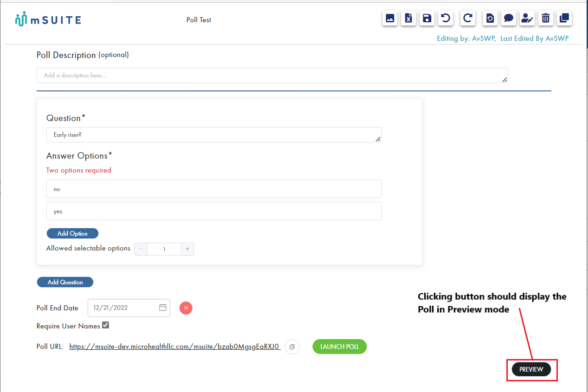
Task: Open the comments bubble icon
Action: click(509, 18)
